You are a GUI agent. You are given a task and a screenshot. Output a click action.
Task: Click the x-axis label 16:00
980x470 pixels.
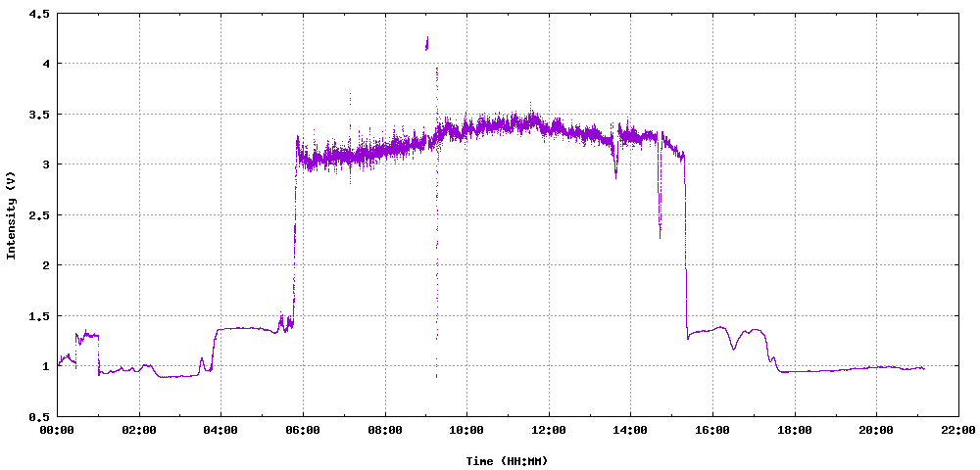pos(712,430)
